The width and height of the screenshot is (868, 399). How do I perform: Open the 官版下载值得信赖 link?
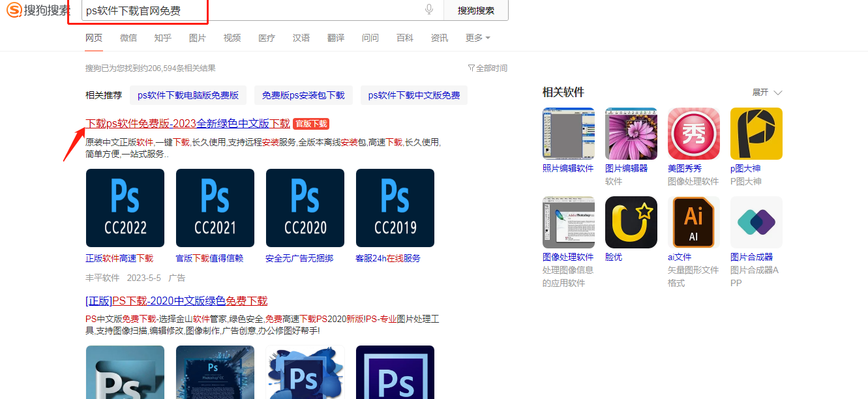click(209, 258)
